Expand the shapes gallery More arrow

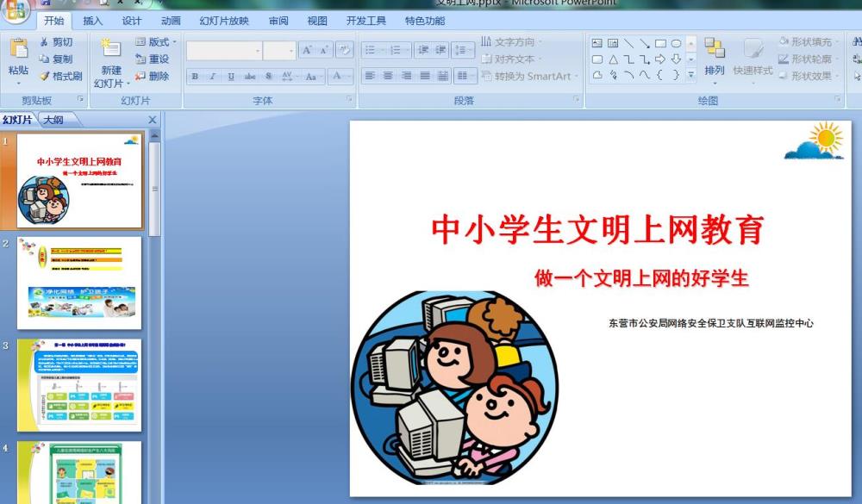[x=691, y=75]
